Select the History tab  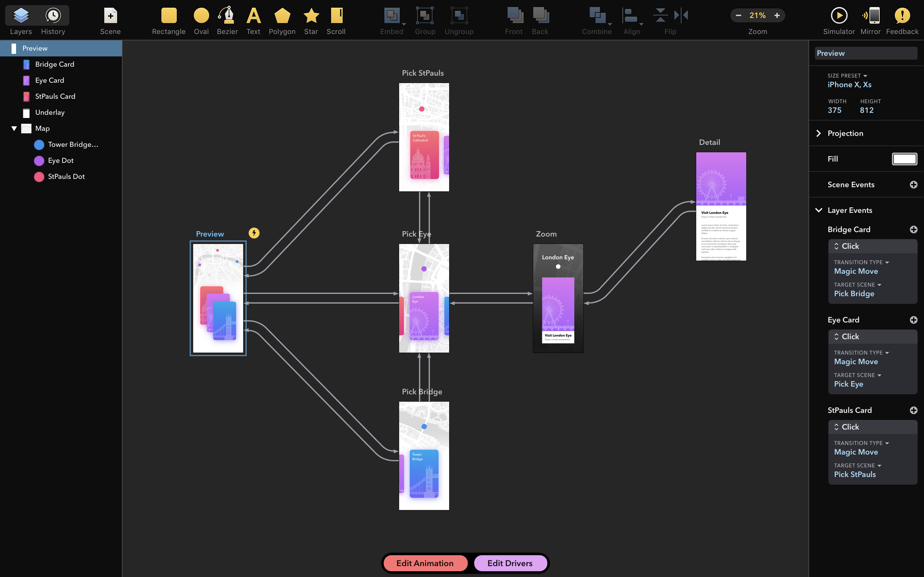pyautogui.click(x=53, y=20)
